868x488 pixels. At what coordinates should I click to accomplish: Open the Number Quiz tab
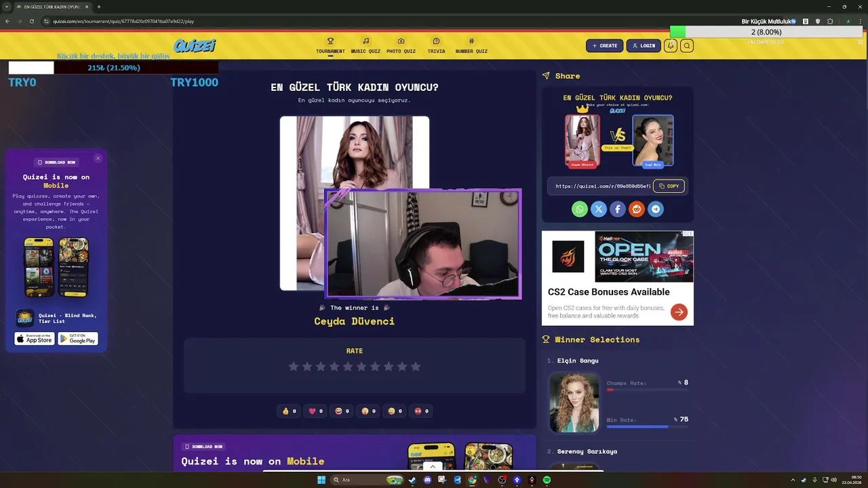click(471, 45)
